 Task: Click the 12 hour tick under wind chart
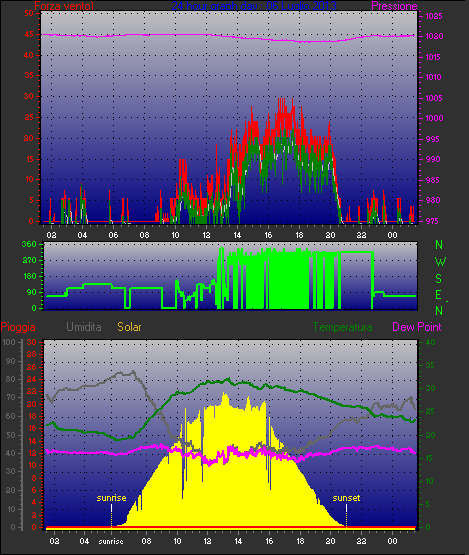coord(206,235)
